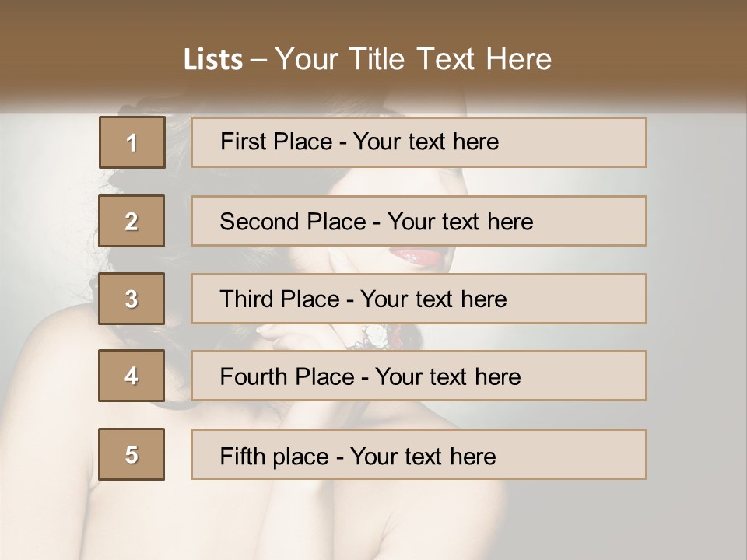Screen dimensions: 747x560
Task: Click the word 'First' in the top list item
Action: point(241,142)
